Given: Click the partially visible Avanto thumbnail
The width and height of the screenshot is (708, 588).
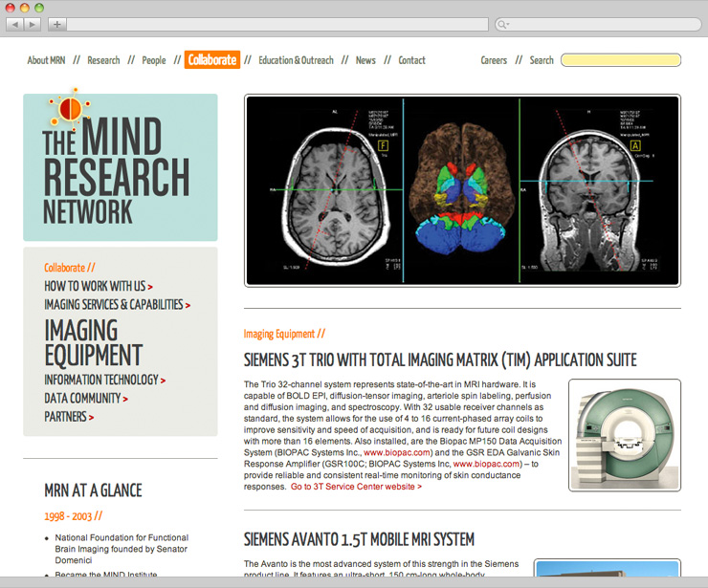Looking at the screenshot, I should tap(608, 567).
